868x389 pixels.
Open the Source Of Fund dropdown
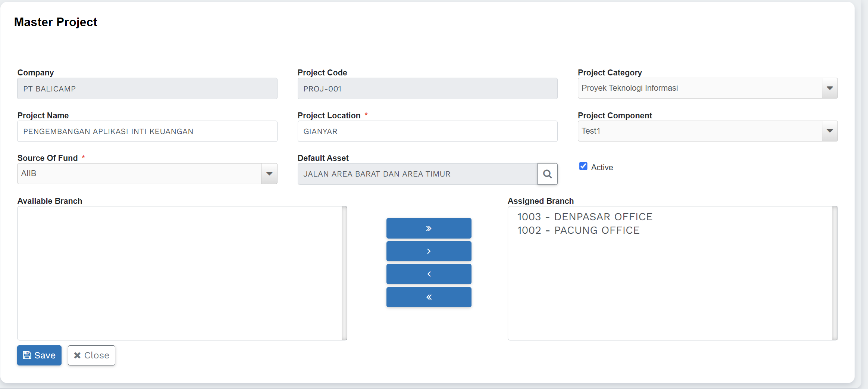pyautogui.click(x=269, y=174)
